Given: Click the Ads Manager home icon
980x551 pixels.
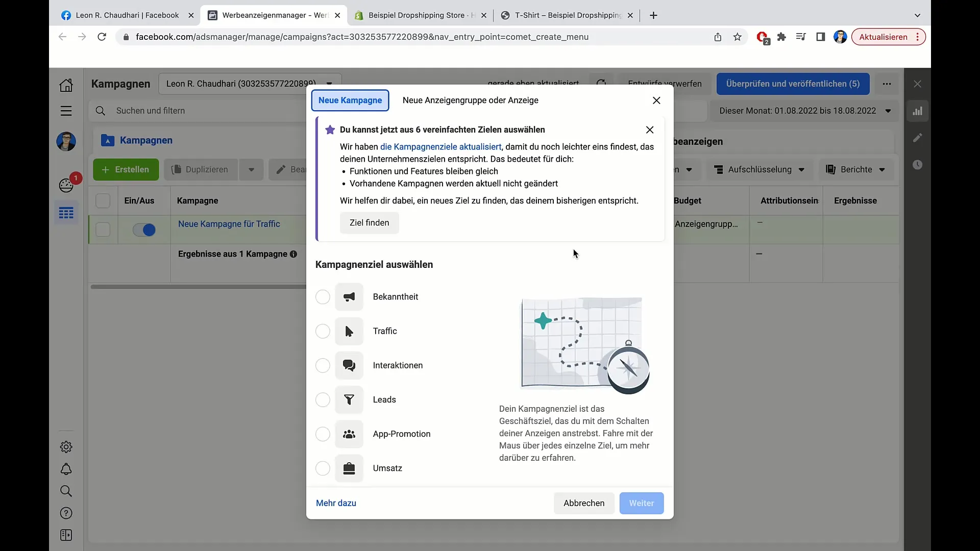Looking at the screenshot, I should [66, 85].
